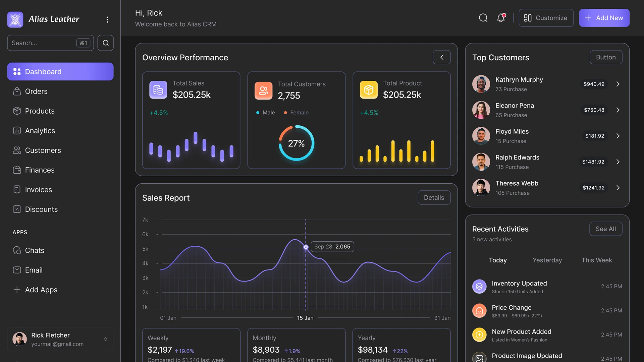Open the Email app in sidebar

[x=17, y=270]
